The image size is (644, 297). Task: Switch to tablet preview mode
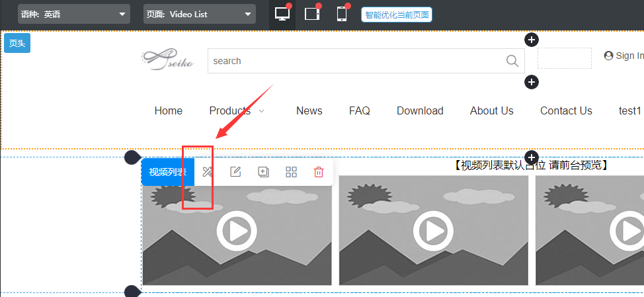click(x=312, y=14)
